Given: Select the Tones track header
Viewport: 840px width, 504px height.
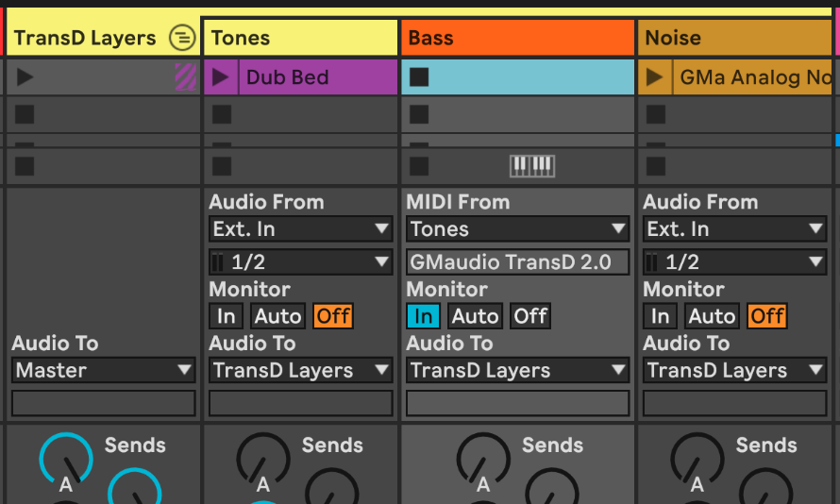Looking at the screenshot, I should coord(300,38).
